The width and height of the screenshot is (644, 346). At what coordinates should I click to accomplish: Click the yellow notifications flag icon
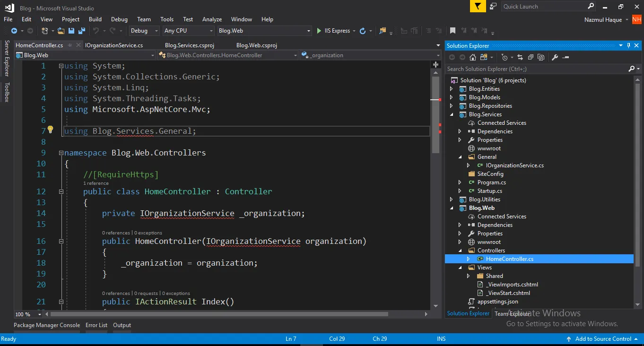pos(478,6)
